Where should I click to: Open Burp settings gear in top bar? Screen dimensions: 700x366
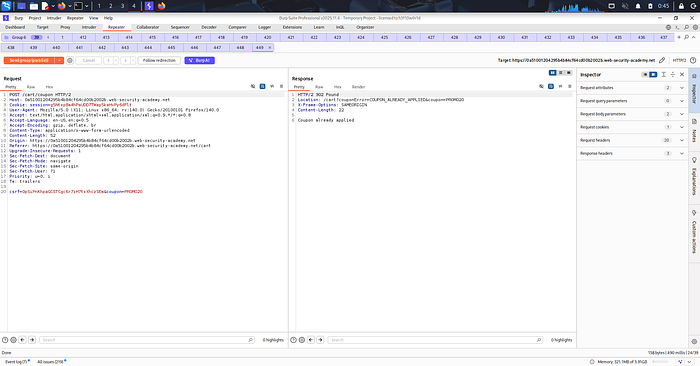695,27
